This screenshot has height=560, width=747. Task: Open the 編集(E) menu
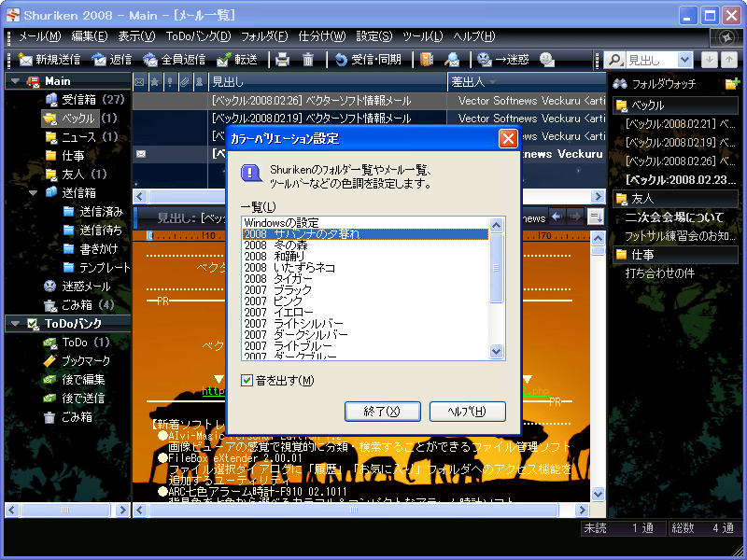(x=90, y=36)
